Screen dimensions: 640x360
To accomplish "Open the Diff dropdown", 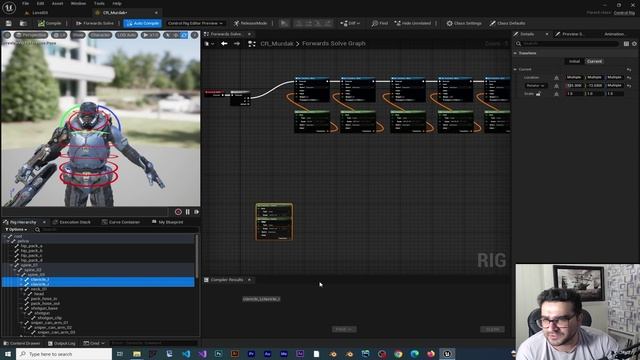I will (350, 23).
